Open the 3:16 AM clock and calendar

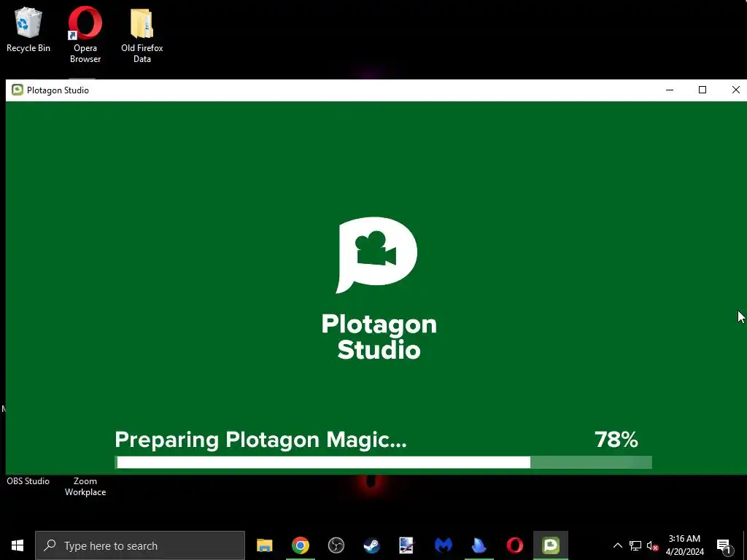click(x=684, y=545)
